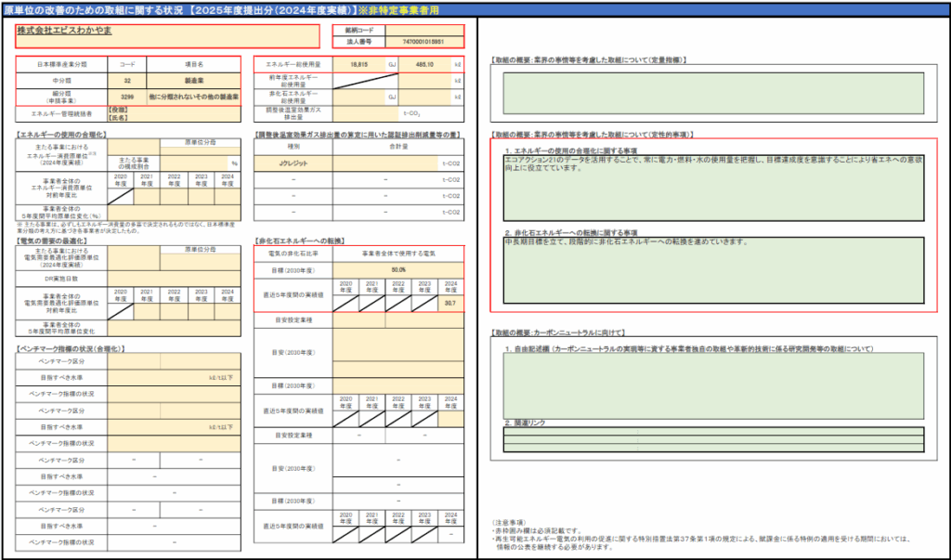Click the 2024年度 result value 30.7

pos(449,303)
